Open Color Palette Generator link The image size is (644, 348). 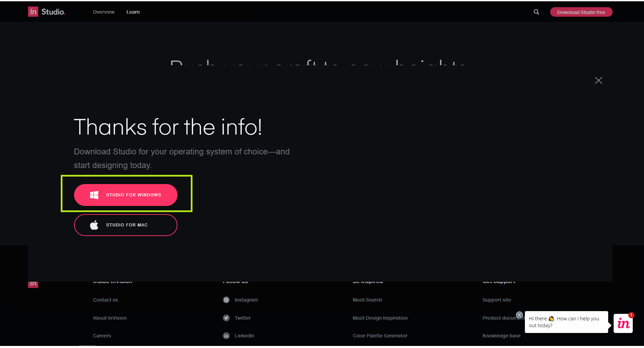[x=380, y=336]
